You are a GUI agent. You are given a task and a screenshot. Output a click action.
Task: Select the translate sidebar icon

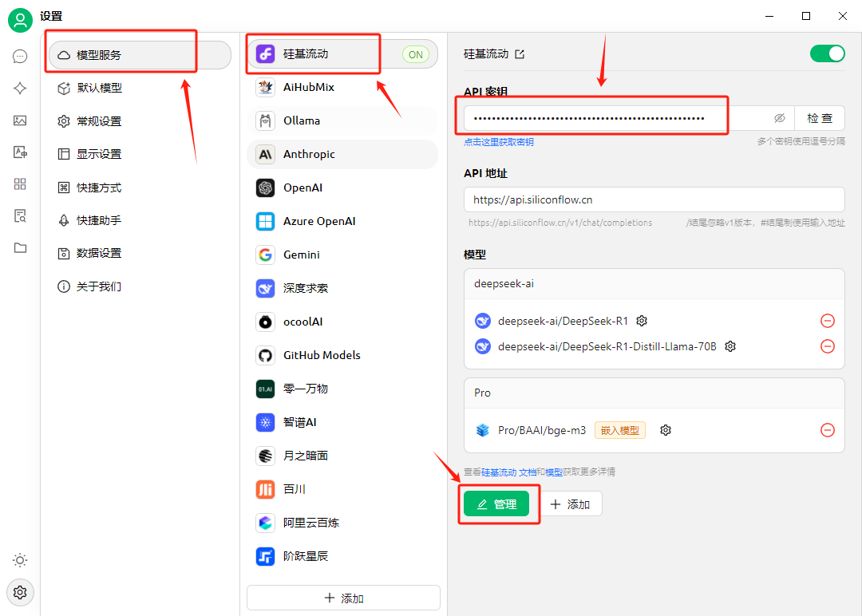point(20,152)
